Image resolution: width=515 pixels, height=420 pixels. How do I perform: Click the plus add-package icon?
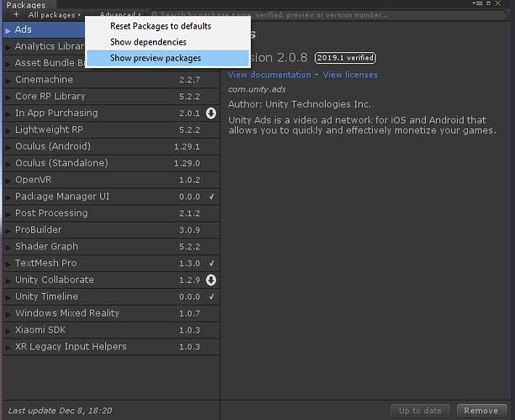tap(16, 15)
